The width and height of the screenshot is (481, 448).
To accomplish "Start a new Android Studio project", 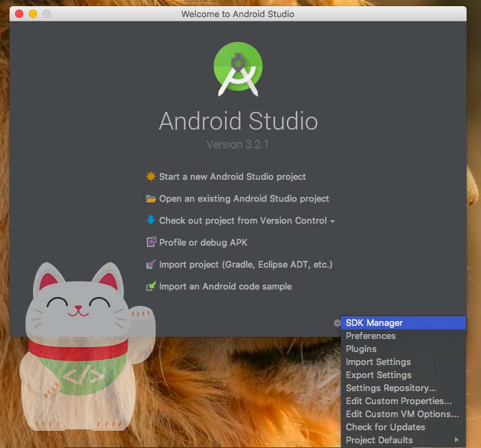I will click(232, 176).
